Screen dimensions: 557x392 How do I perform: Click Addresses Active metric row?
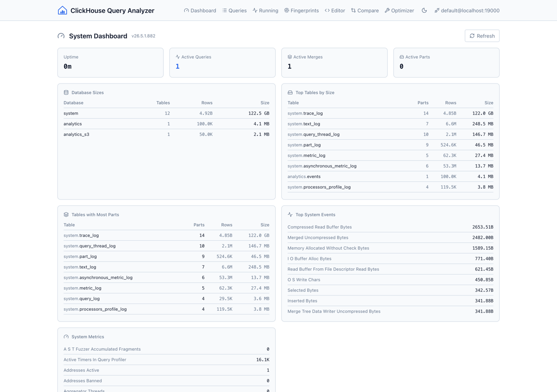click(x=166, y=370)
